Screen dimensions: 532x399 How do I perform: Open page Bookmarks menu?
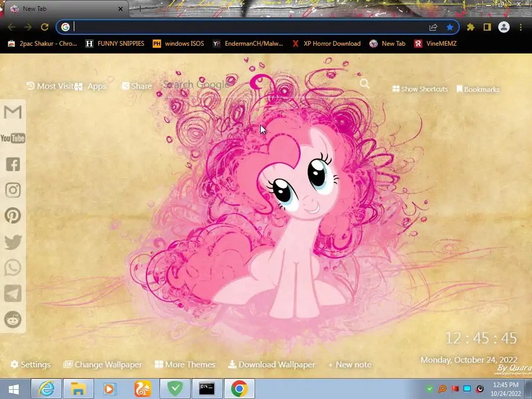coord(478,89)
